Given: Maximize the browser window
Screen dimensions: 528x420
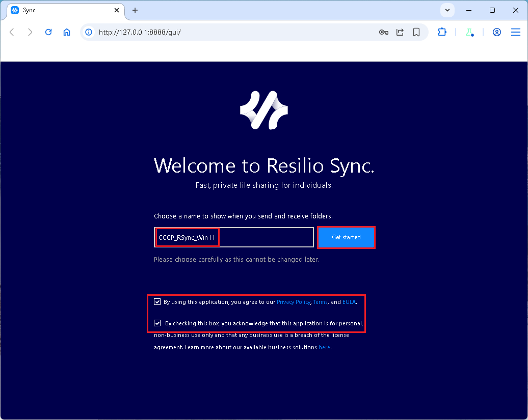Looking at the screenshot, I should [492, 10].
